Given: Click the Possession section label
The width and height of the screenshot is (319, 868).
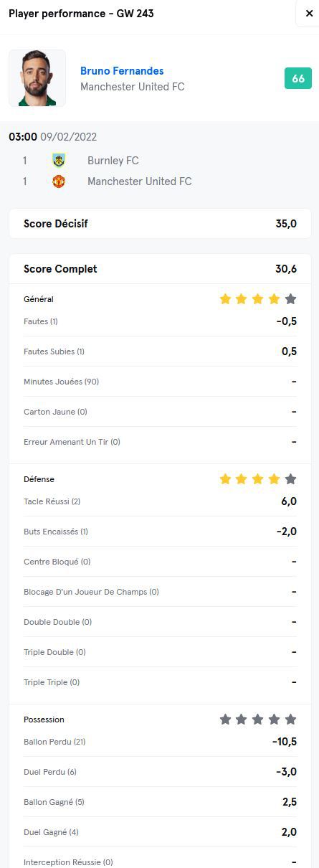Looking at the screenshot, I should pyautogui.click(x=44, y=720).
